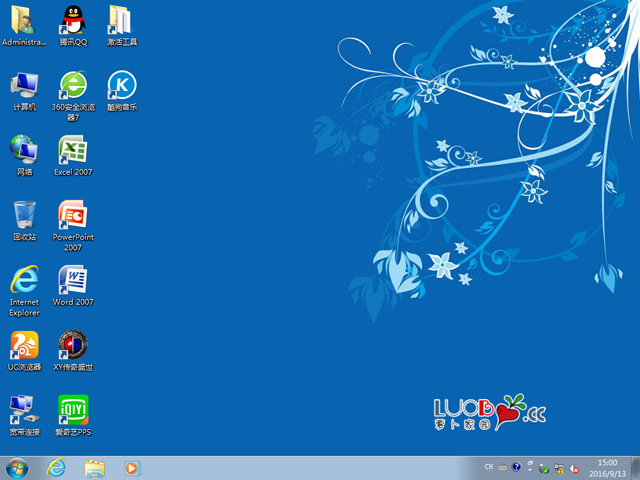Click the safely remove hardware tray icon
This screenshot has height=480, width=640.
click(544, 469)
